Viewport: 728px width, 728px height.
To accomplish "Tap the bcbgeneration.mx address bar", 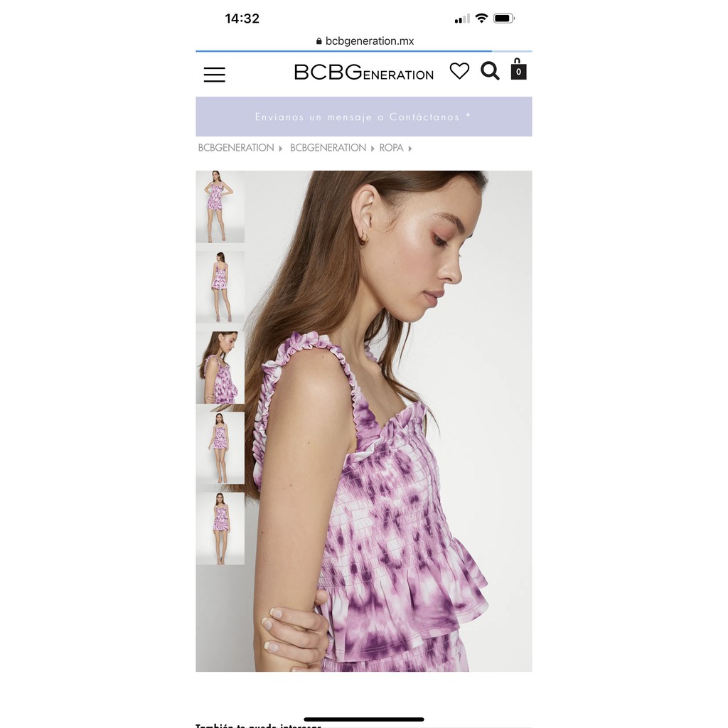I will click(365, 41).
